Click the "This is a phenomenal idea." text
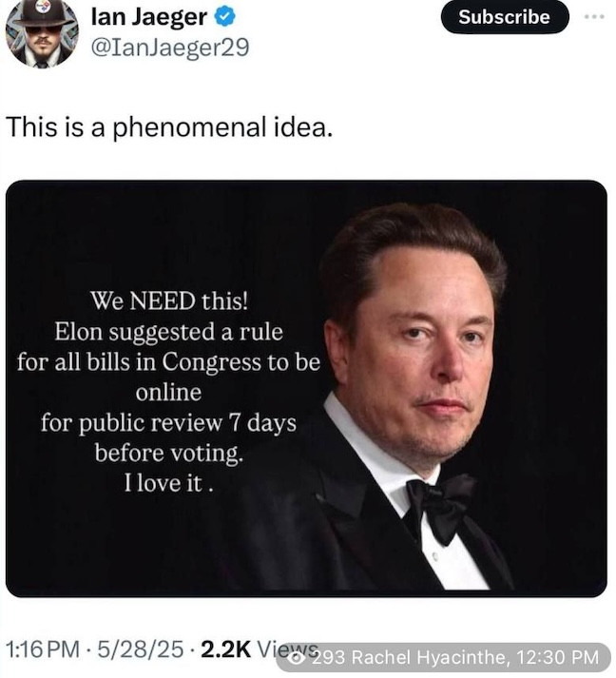 click(170, 126)
